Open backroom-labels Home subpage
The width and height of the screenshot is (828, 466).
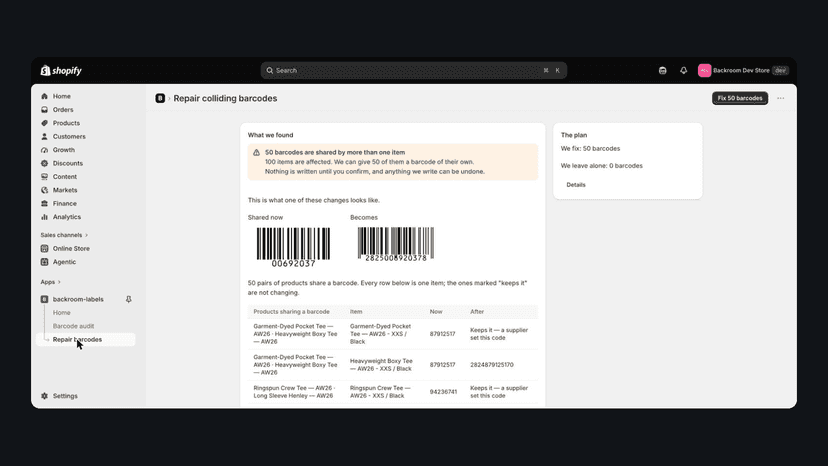tap(61, 313)
